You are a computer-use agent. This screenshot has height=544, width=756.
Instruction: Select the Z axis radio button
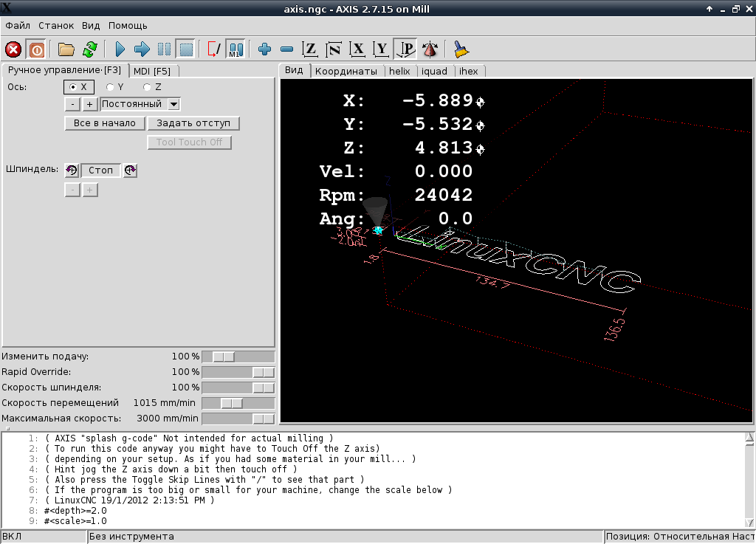(x=147, y=87)
